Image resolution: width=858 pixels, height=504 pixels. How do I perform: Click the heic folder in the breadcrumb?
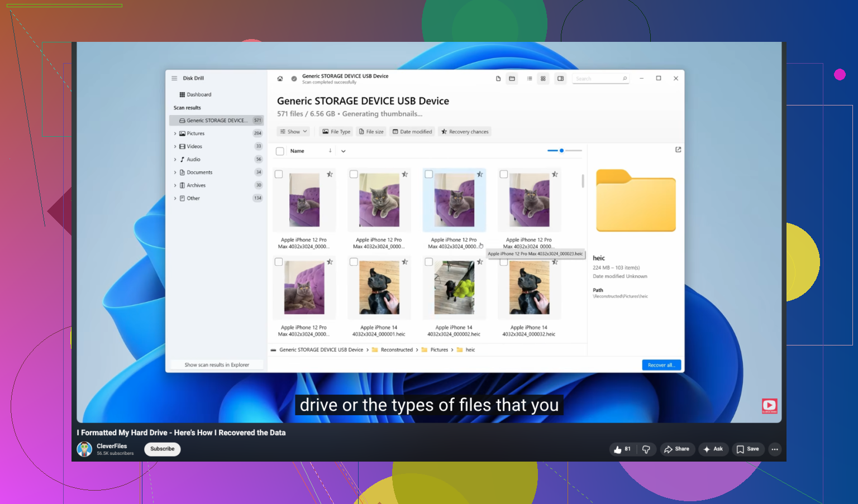[x=470, y=350]
